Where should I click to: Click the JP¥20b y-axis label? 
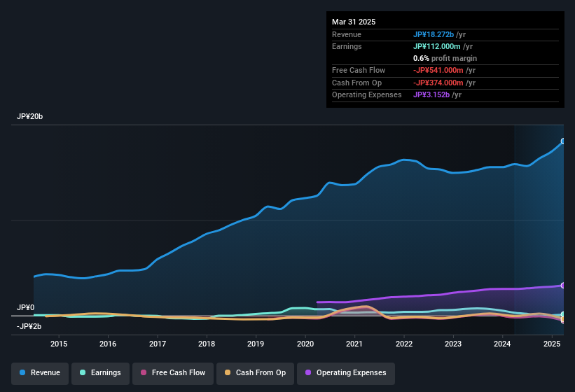tap(29, 116)
